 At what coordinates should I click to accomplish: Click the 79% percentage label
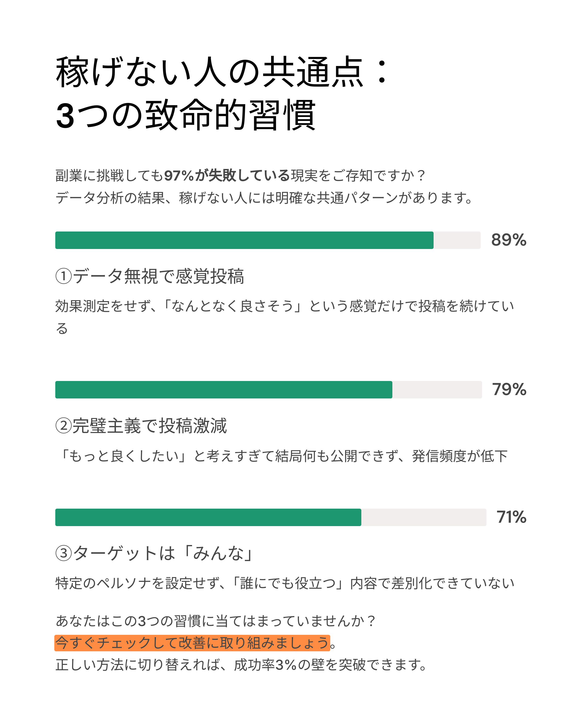click(x=509, y=389)
